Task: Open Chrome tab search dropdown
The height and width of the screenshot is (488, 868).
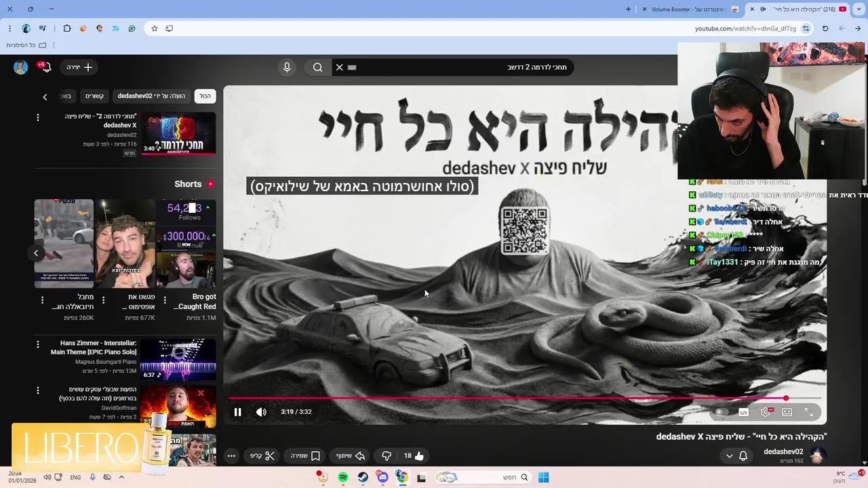Action: 859,9
